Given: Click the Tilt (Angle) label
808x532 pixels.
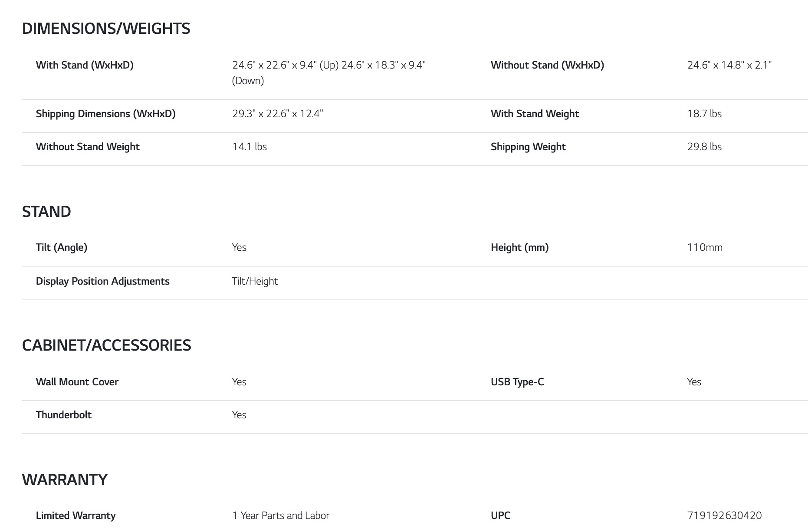Looking at the screenshot, I should click(62, 247).
